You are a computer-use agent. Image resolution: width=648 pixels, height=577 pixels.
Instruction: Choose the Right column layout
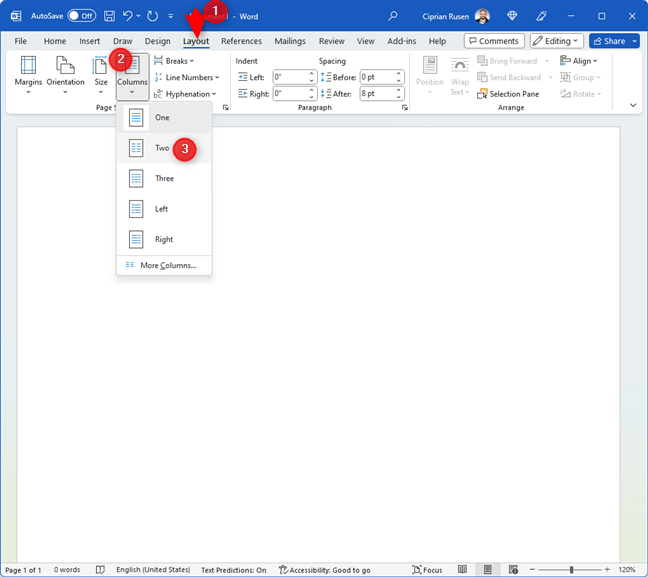164,239
